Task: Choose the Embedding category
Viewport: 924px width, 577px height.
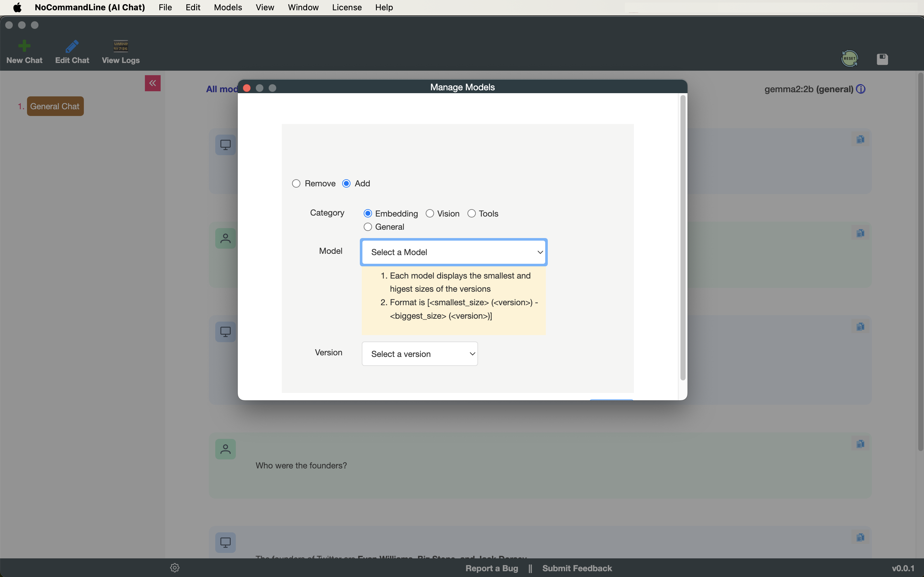Action: 368,213
